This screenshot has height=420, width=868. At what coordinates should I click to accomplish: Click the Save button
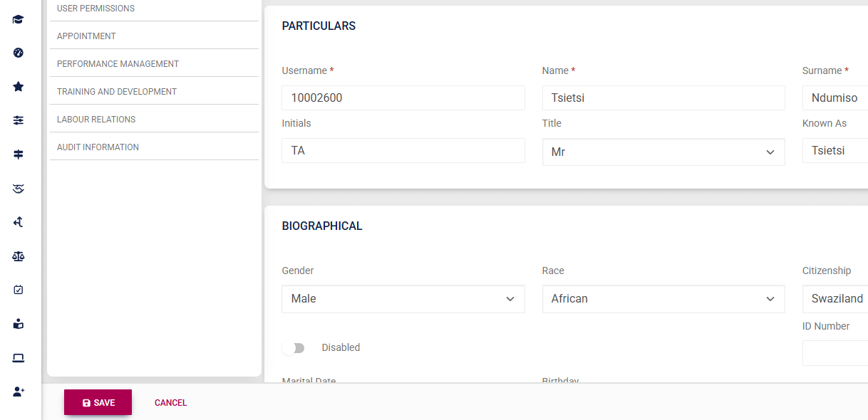(98, 402)
